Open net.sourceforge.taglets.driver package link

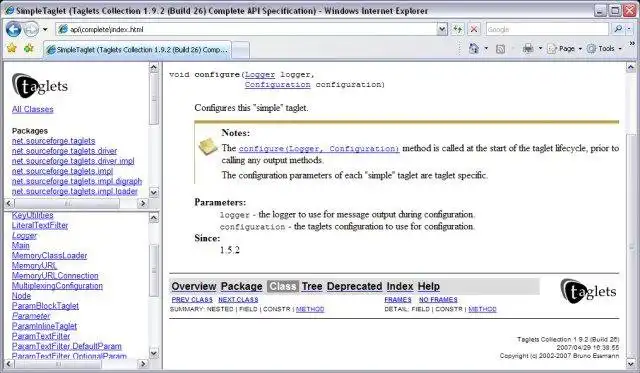64,151
